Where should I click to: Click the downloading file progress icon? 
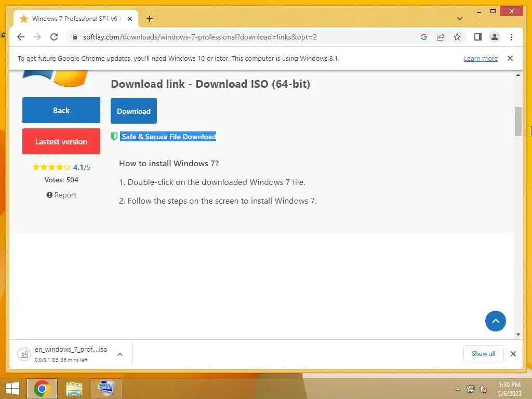24,354
